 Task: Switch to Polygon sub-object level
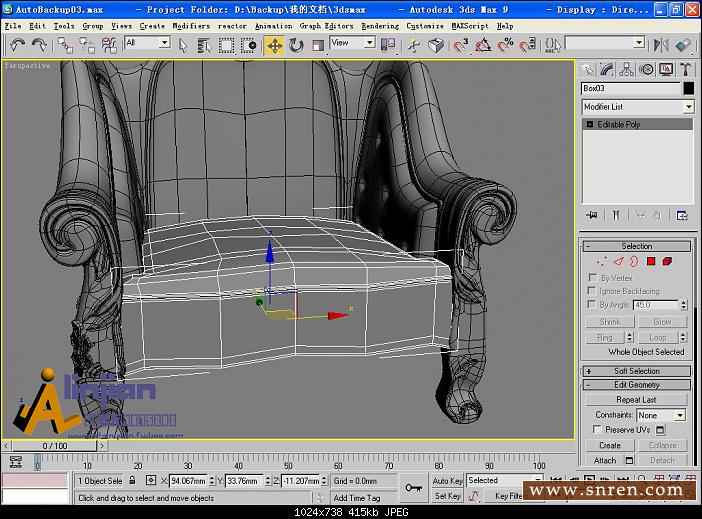(650, 261)
